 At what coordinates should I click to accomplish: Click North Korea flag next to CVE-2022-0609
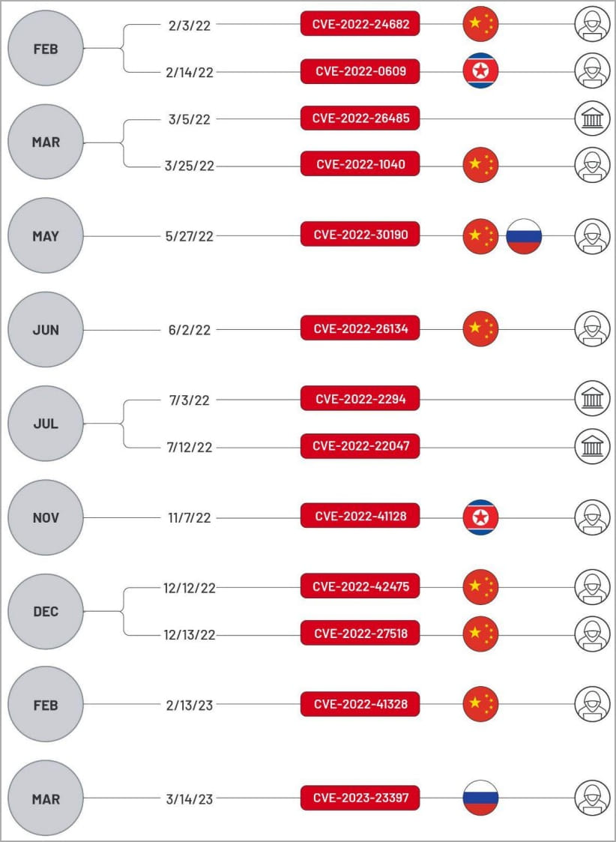[x=481, y=71]
